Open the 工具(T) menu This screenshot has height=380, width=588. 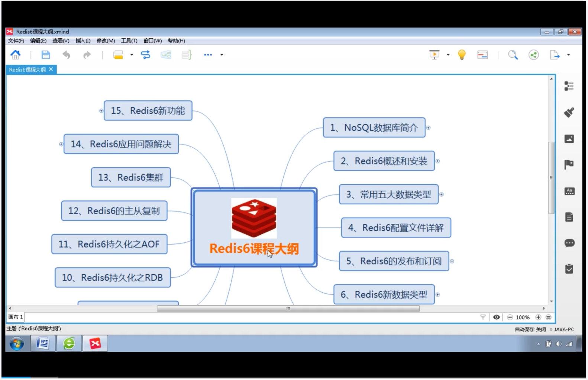[x=129, y=41]
